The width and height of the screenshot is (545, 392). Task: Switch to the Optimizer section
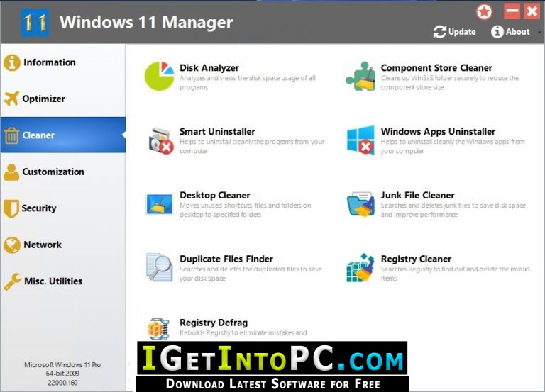(63, 99)
